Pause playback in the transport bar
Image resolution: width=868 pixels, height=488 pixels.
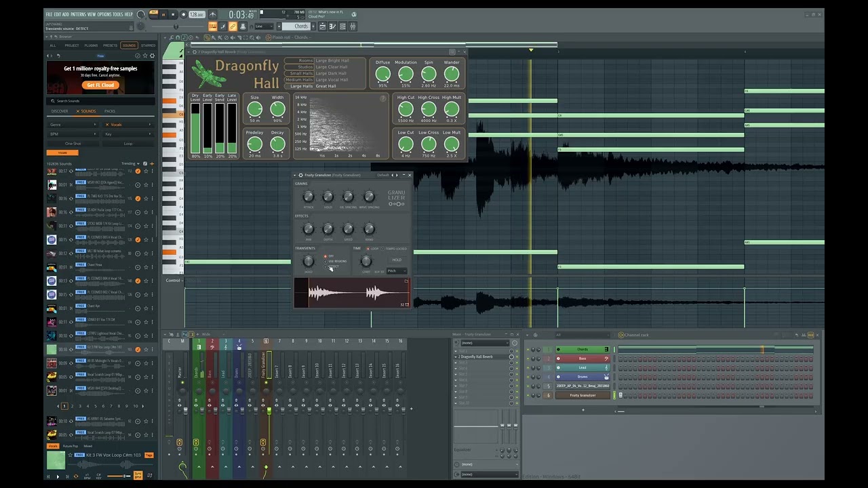point(163,14)
